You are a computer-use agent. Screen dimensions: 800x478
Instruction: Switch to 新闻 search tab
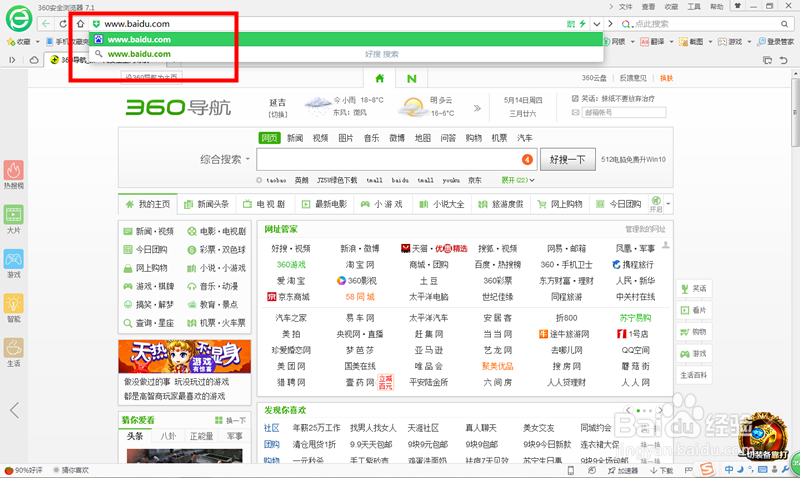295,138
